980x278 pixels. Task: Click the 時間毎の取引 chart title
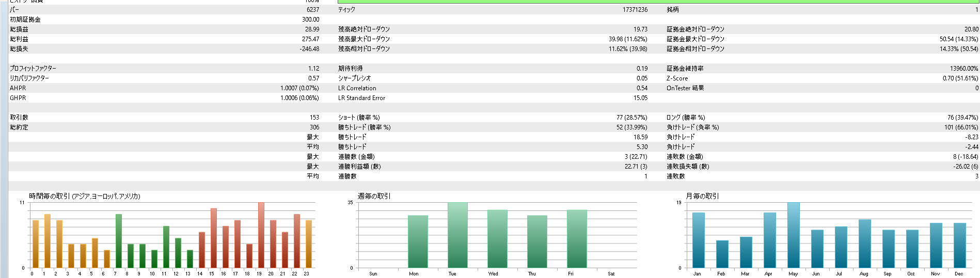85,196
